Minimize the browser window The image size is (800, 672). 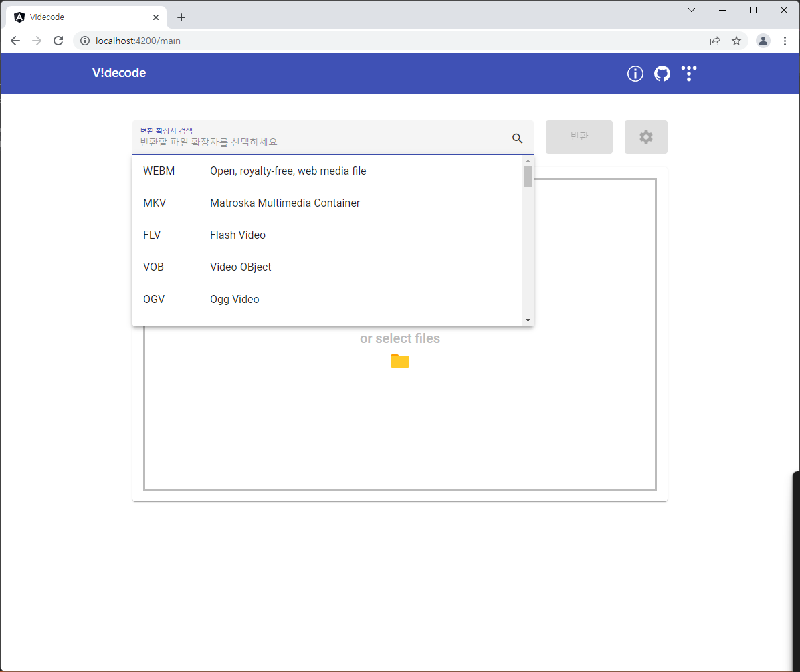point(722,10)
